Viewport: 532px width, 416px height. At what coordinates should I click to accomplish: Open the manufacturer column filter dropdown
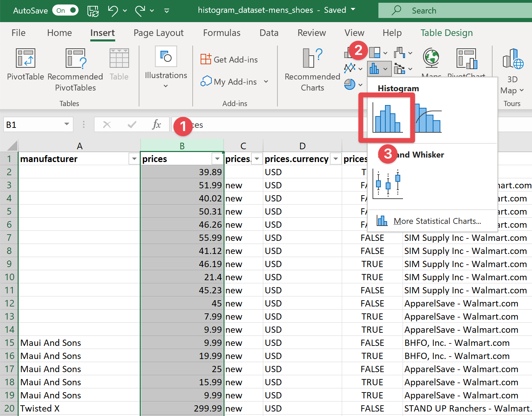click(x=134, y=159)
